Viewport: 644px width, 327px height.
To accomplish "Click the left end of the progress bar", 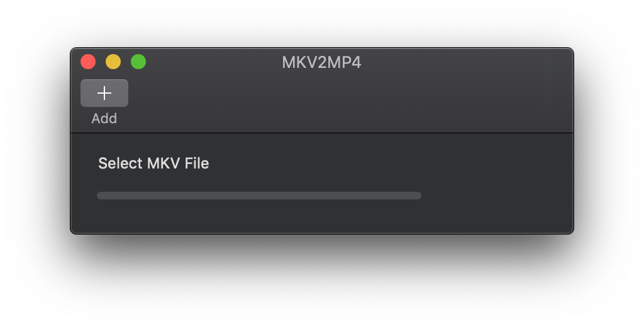I will (100, 196).
